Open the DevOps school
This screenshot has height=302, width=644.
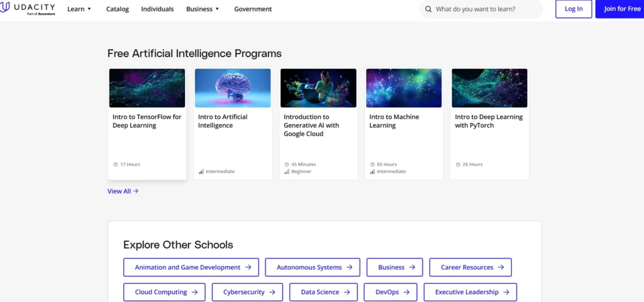point(391,292)
